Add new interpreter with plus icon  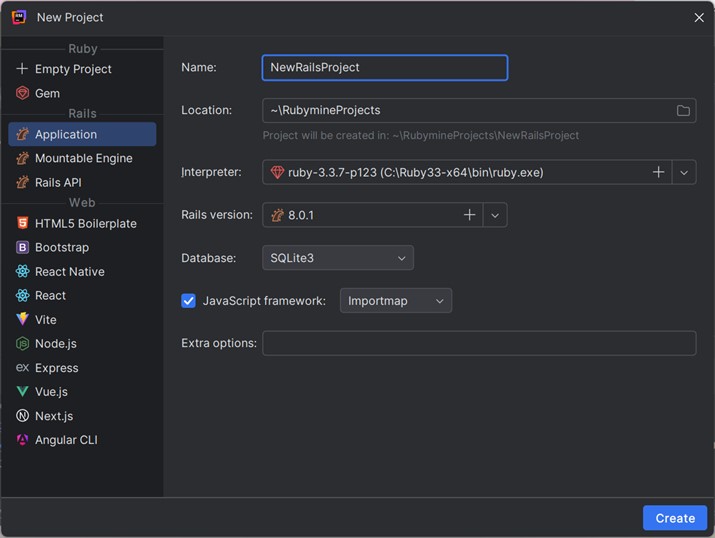pos(658,172)
